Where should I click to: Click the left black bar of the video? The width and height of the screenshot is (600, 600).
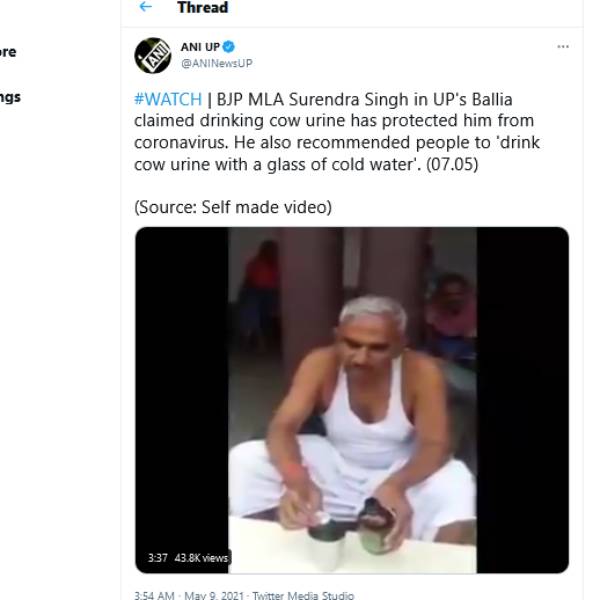pyautogui.click(x=181, y=400)
